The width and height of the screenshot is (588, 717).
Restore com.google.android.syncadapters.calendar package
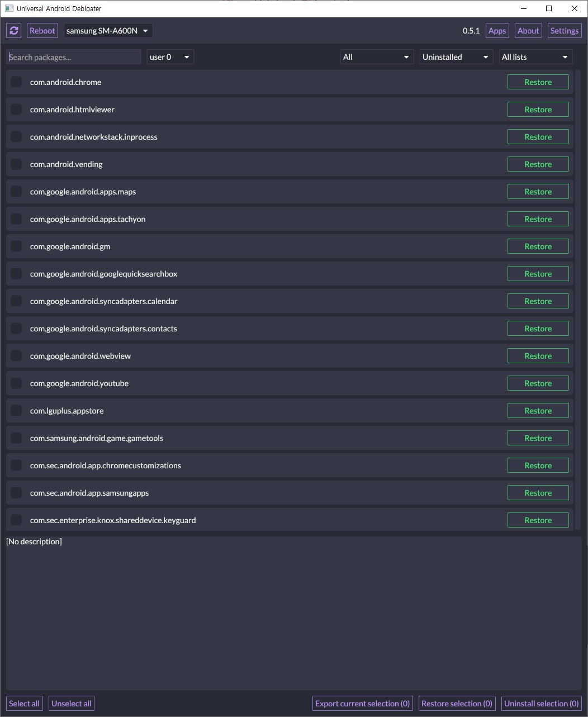point(538,301)
